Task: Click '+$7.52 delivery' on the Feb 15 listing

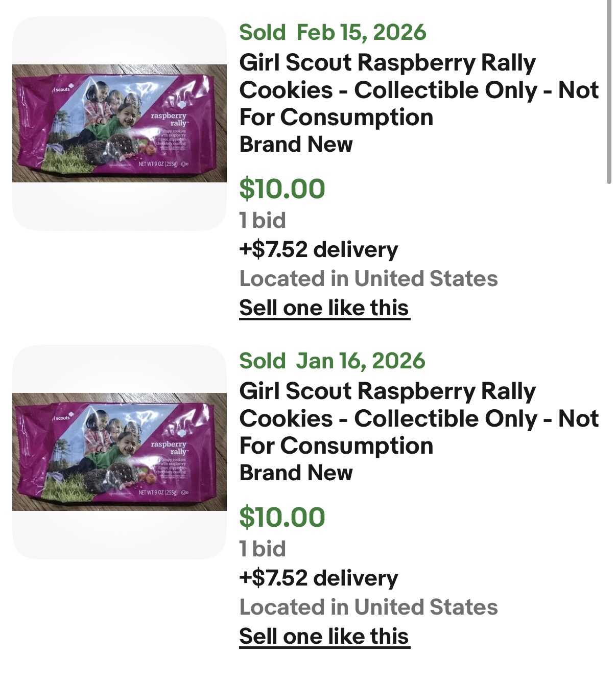Action: (318, 250)
